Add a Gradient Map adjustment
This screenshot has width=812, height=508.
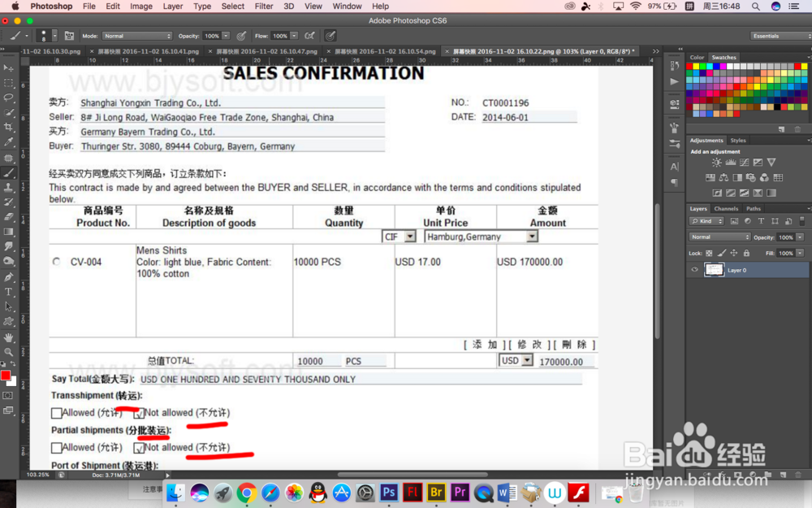click(771, 193)
